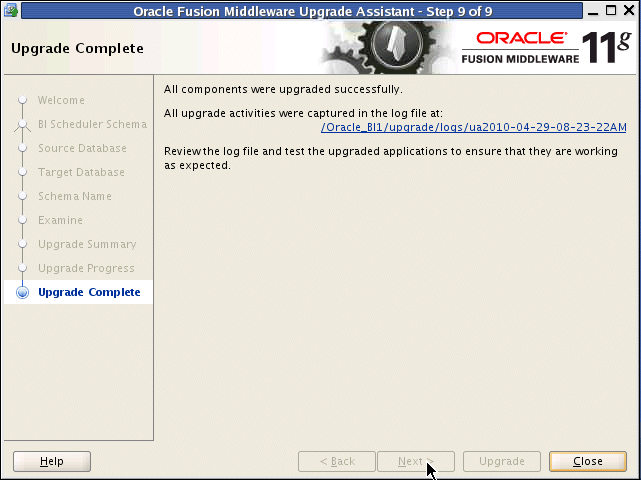641x480 pixels.
Task: Click the Upgrade Complete step bullet
Action: click(x=22, y=292)
